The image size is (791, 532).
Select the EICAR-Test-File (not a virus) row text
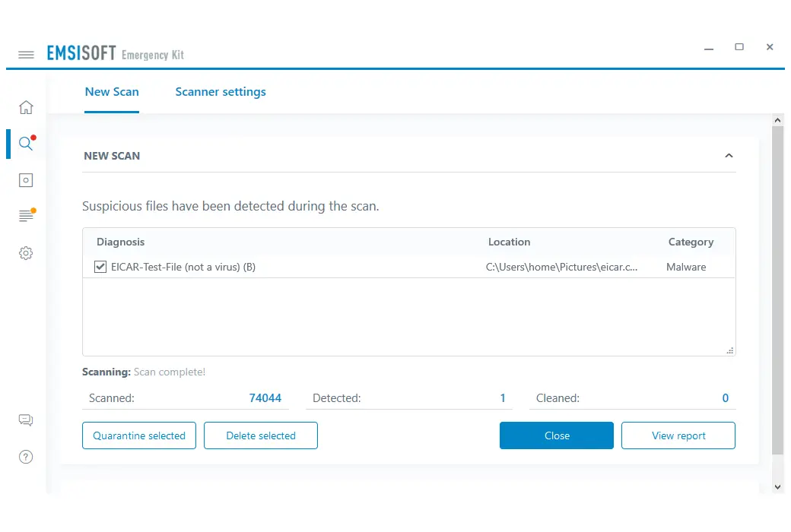(183, 268)
